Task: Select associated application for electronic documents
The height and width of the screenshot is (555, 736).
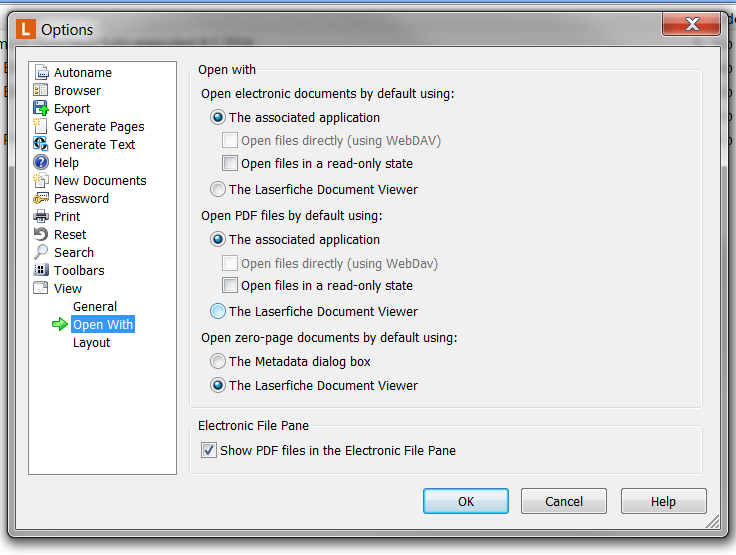Action: (218, 117)
